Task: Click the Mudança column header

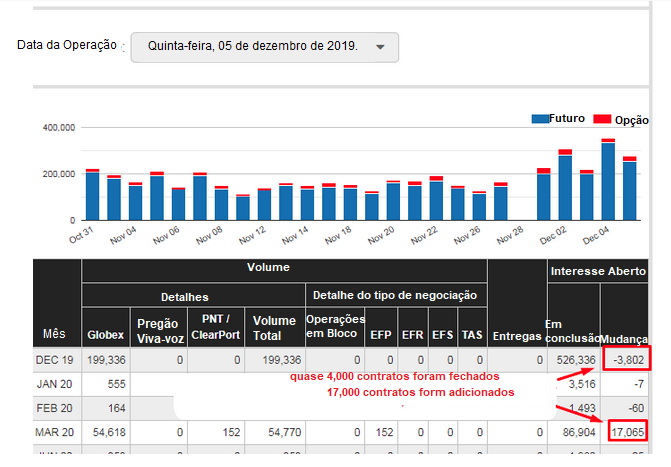Action: point(624,339)
